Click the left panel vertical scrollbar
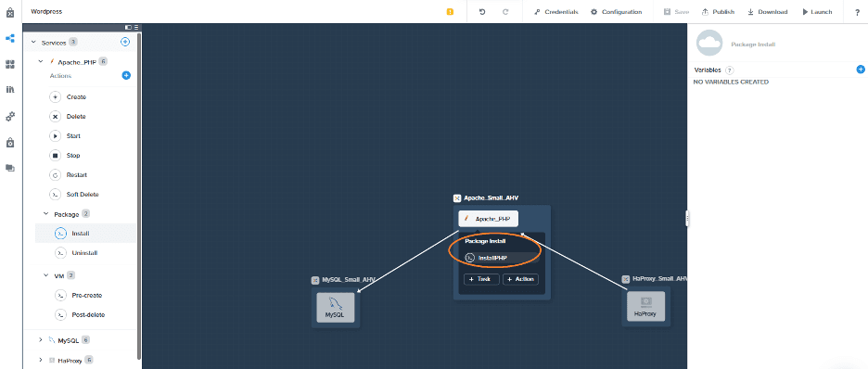 139,196
